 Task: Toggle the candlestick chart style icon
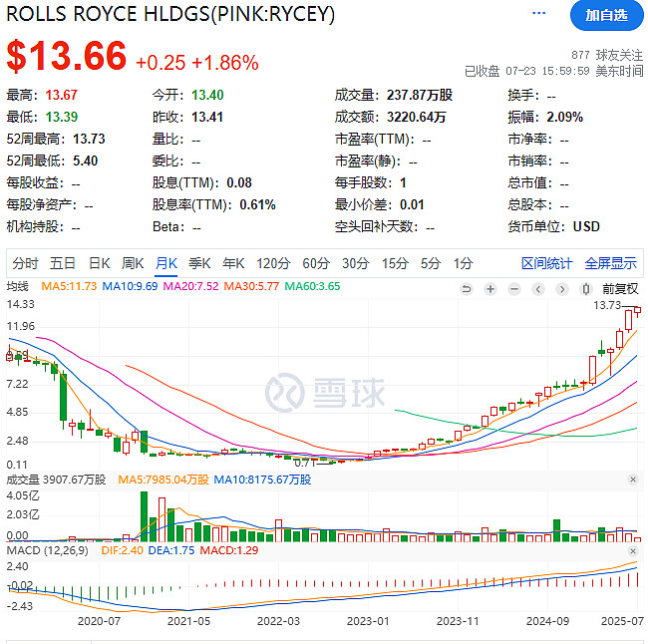tap(586, 289)
